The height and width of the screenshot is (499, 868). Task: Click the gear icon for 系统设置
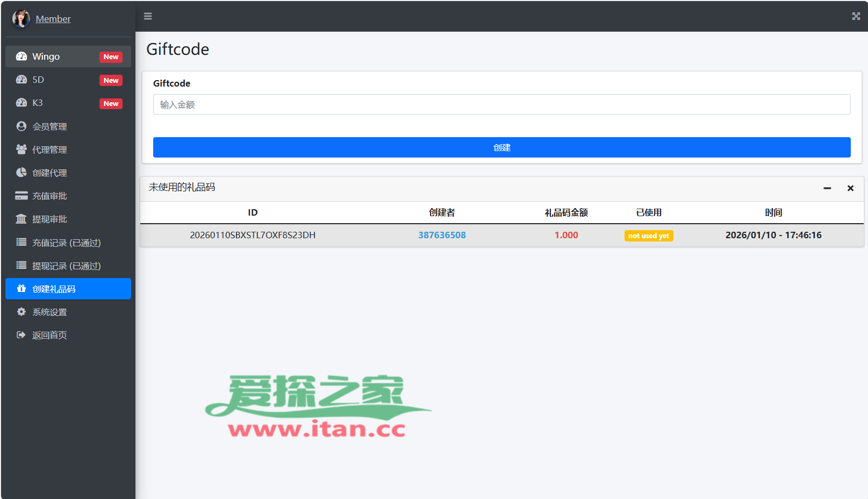point(21,312)
